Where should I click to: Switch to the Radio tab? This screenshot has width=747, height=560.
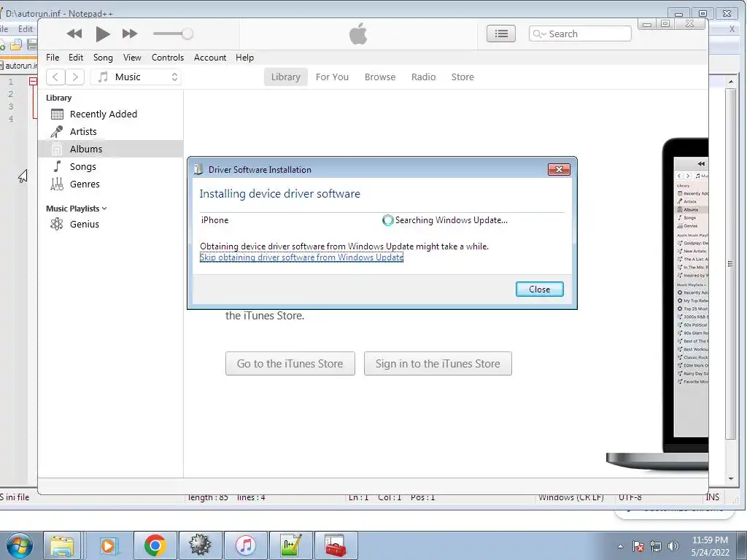coord(424,77)
